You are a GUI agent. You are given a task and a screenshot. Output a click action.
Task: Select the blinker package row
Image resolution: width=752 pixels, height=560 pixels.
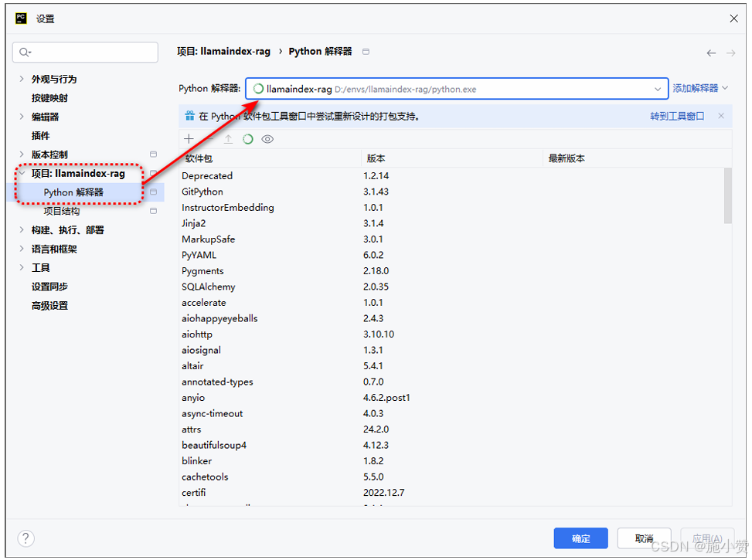tap(452, 460)
